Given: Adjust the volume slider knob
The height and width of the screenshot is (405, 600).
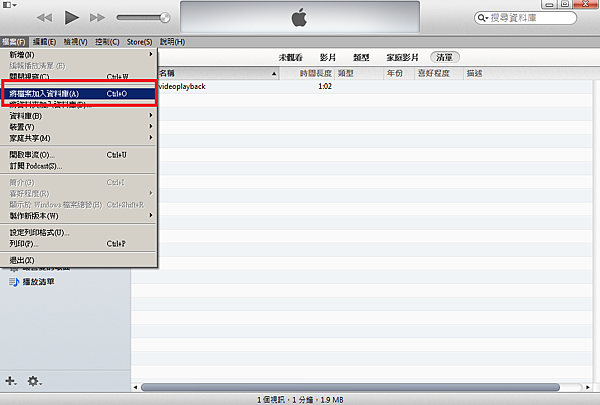Looking at the screenshot, I should [165, 18].
